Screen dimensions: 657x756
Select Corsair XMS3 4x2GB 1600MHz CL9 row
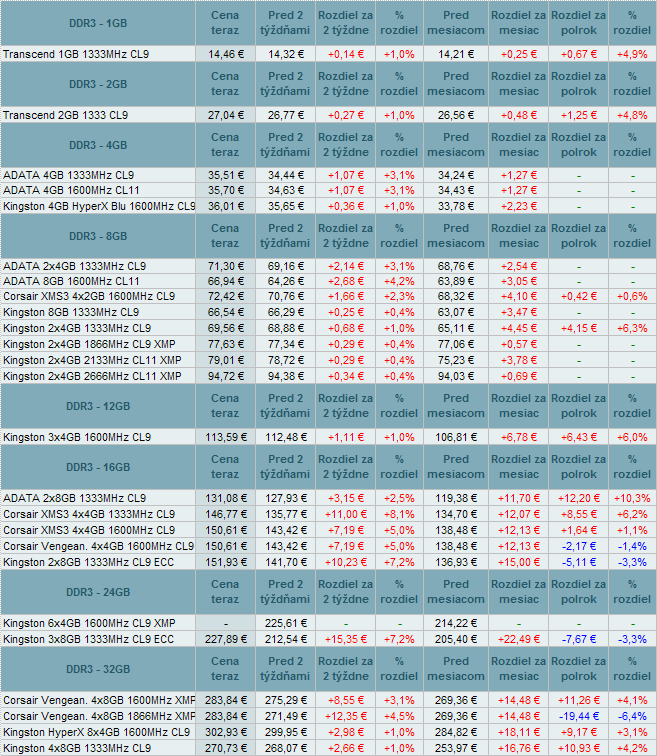pos(89,296)
